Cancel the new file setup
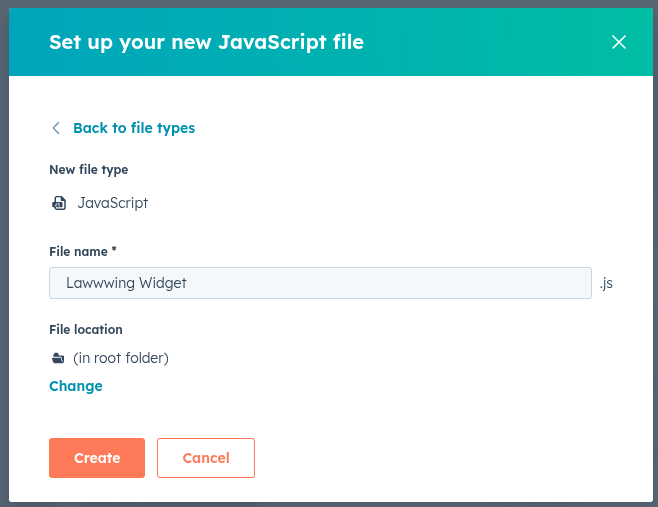The height and width of the screenshot is (507, 658). pyautogui.click(x=206, y=458)
